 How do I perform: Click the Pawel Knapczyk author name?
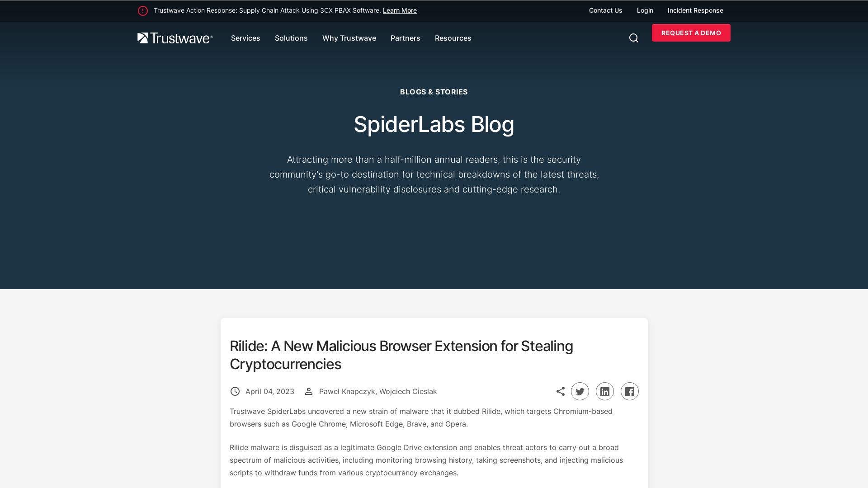(x=347, y=391)
